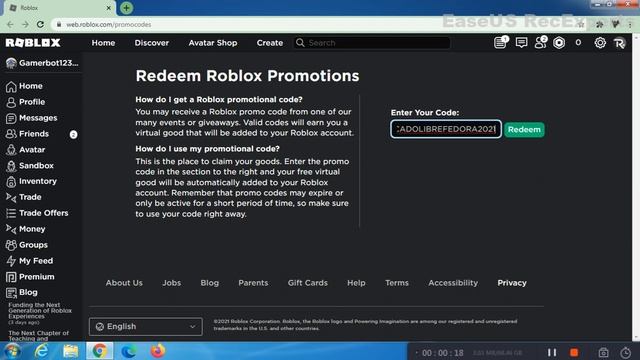Click the Roblox logo in header
Image resolution: width=640 pixels, height=360 pixels.
(33, 42)
